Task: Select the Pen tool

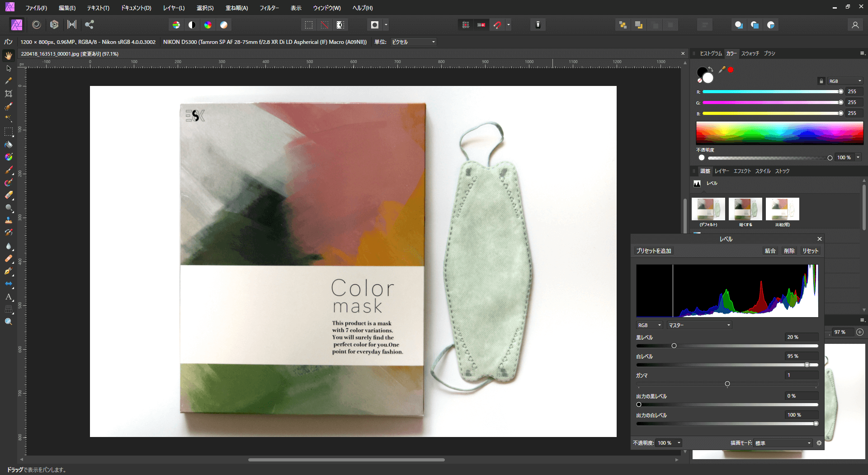Action: click(x=9, y=271)
